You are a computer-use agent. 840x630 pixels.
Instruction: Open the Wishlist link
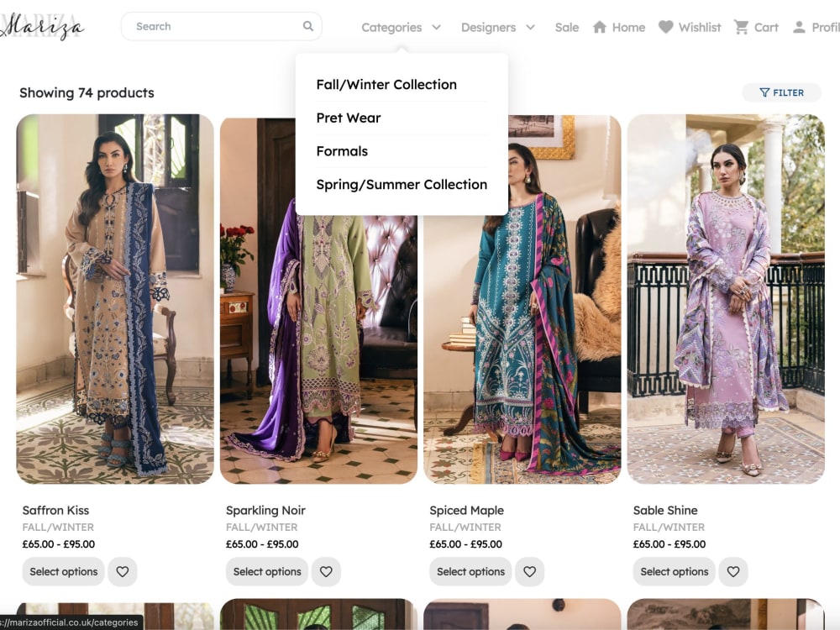pos(700,28)
